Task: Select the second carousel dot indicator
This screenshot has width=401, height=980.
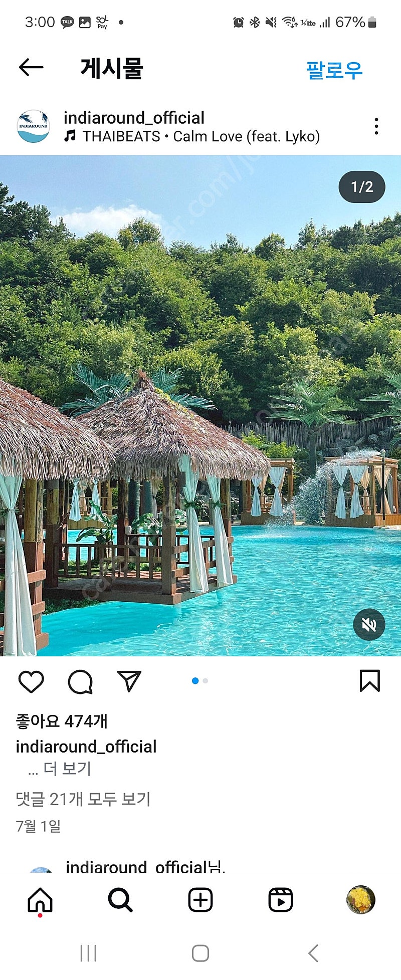Action: pos(206,681)
